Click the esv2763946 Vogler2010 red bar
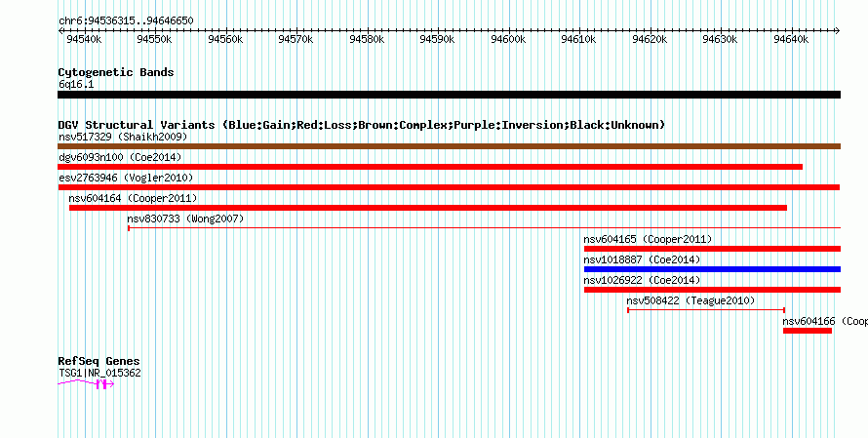 pyautogui.click(x=449, y=187)
